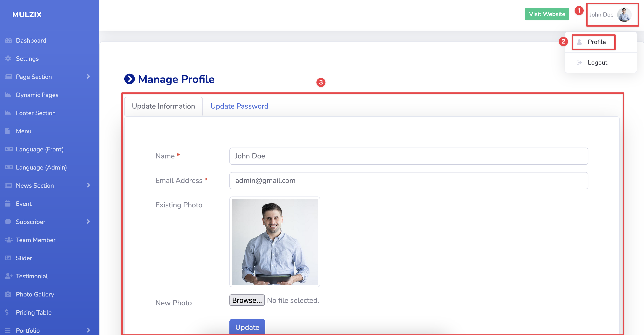Expand Subscriber chevron
The height and width of the screenshot is (335, 644).
pos(88,221)
